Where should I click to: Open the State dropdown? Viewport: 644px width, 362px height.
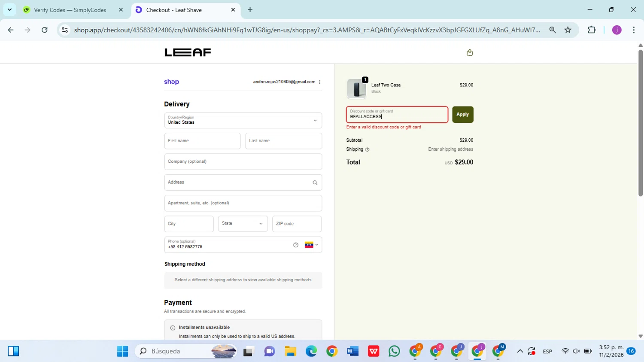[243, 224]
